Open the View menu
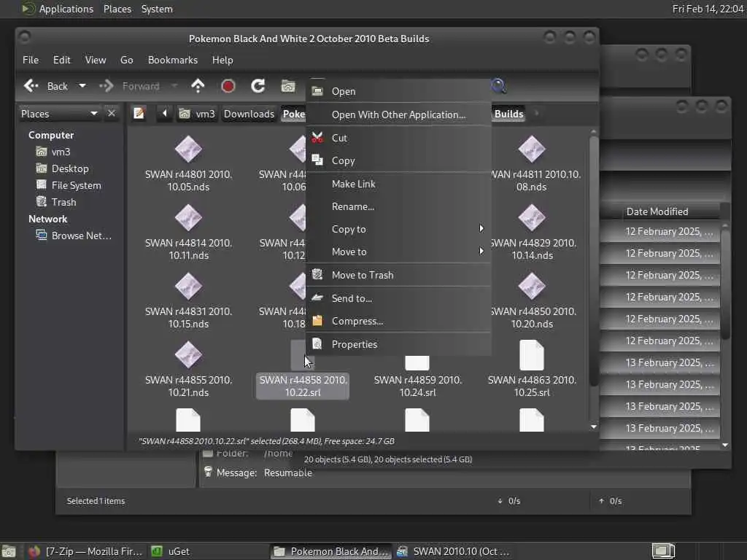The height and width of the screenshot is (560, 747). 96,60
